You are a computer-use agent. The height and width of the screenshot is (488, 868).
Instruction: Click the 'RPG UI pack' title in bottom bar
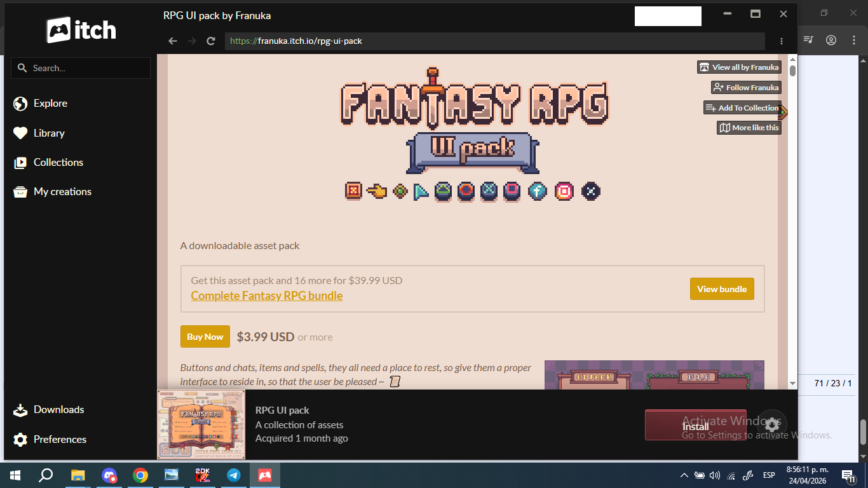pyautogui.click(x=282, y=410)
